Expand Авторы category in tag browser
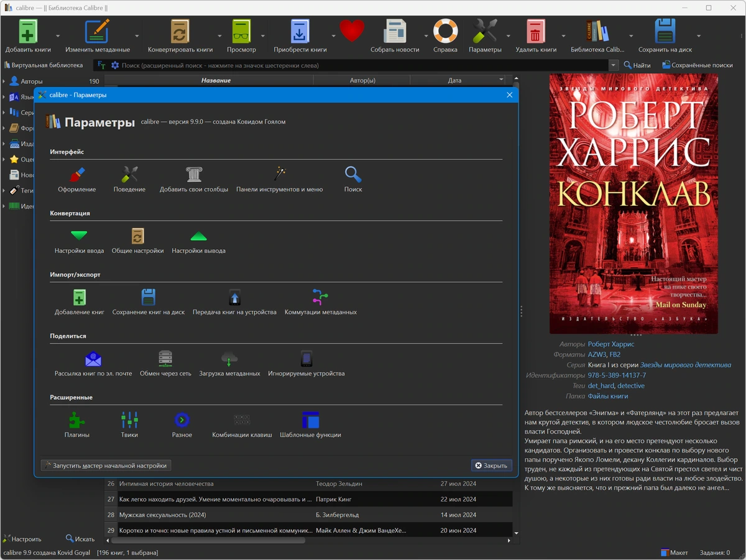This screenshot has height=560, width=746. [4, 81]
